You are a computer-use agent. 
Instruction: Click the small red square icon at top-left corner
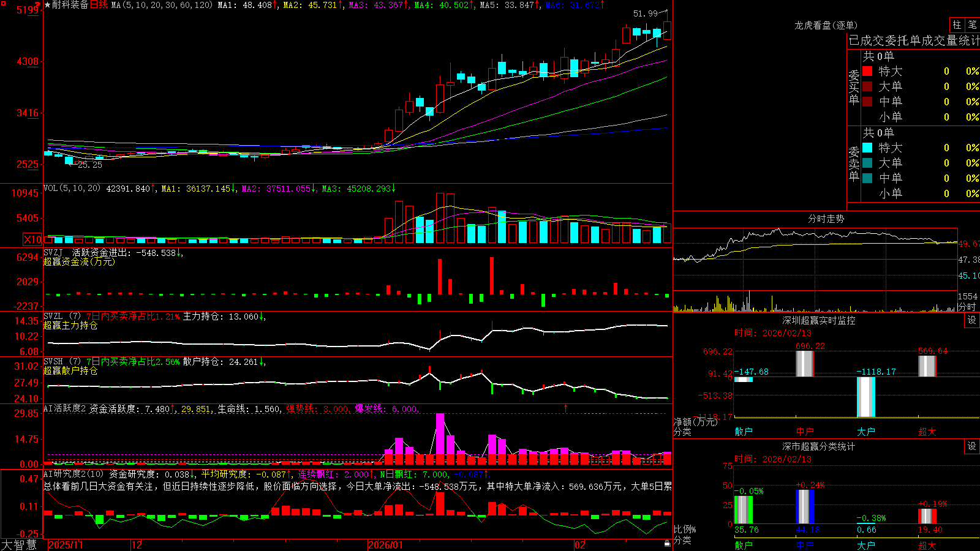tap(2, 2)
